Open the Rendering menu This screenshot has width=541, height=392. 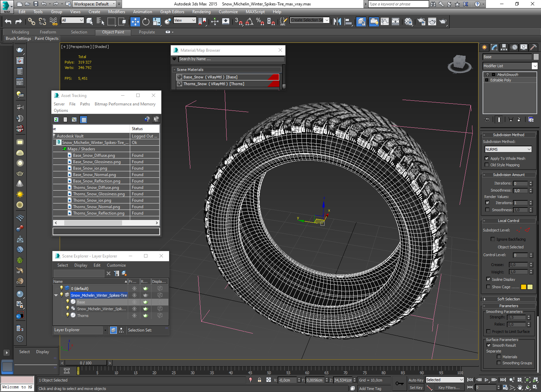(201, 12)
